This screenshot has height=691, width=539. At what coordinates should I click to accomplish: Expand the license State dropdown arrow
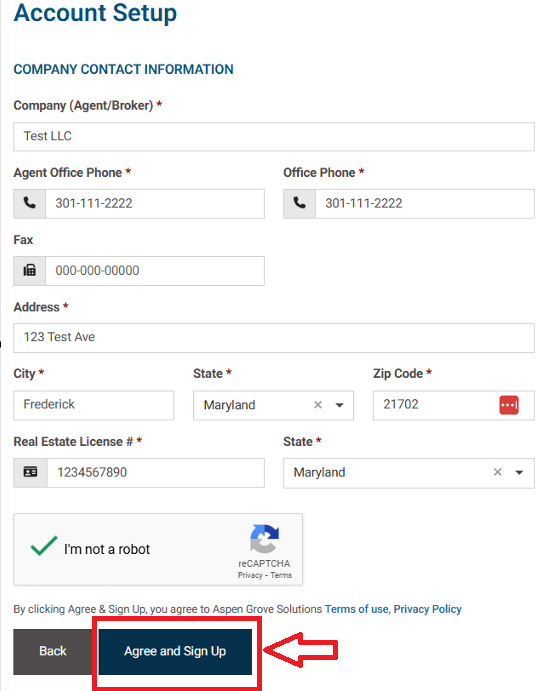pyautogui.click(x=519, y=473)
